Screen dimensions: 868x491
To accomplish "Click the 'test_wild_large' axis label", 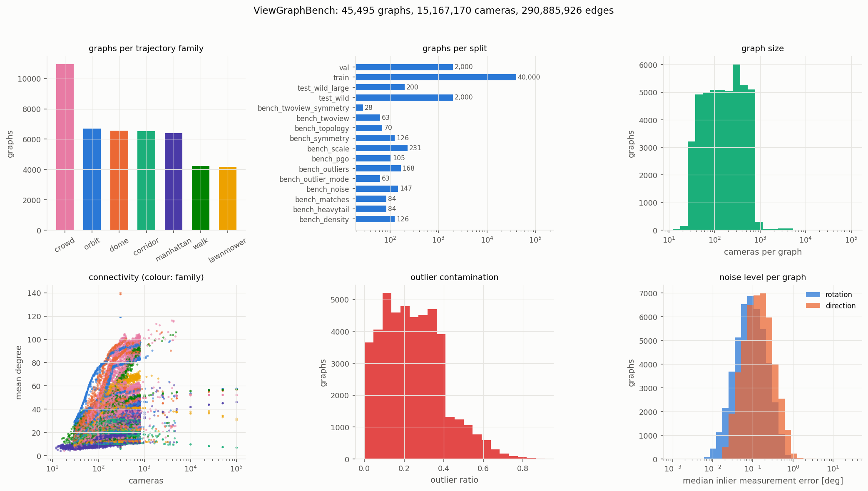I will point(323,88).
